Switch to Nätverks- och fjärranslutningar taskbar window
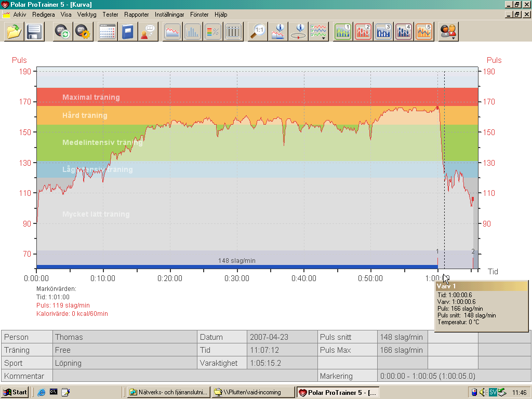Viewport: 532px width, 399px height. [x=168, y=392]
